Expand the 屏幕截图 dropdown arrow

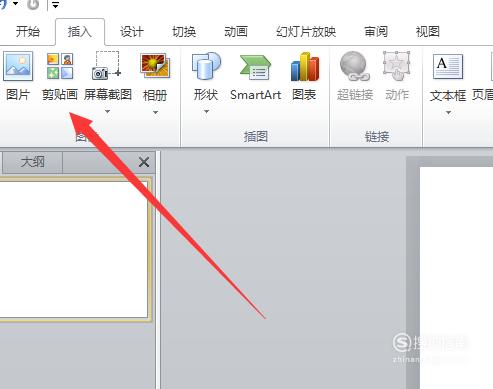point(107,111)
